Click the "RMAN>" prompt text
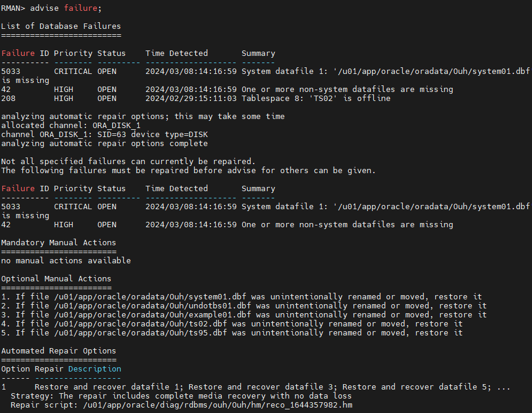 [13, 8]
